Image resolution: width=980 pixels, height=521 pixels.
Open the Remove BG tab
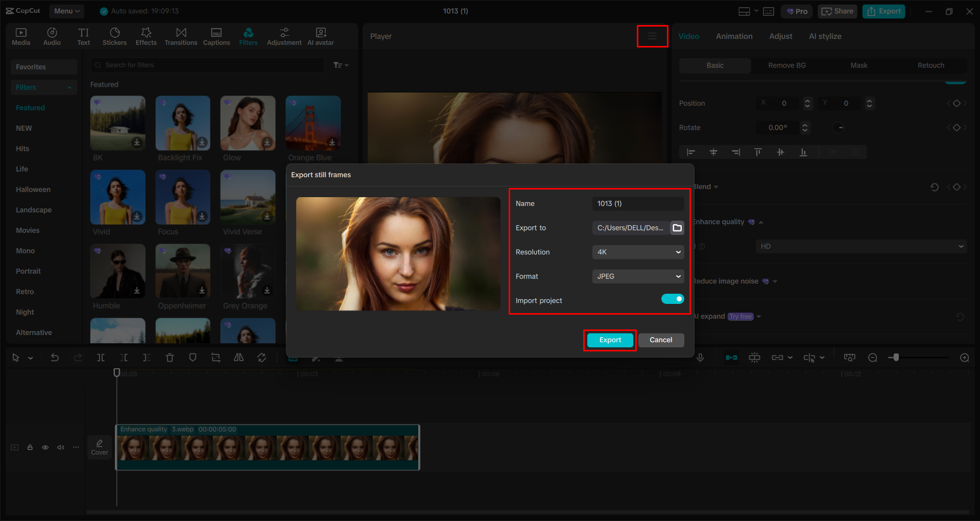click(786, 65)
